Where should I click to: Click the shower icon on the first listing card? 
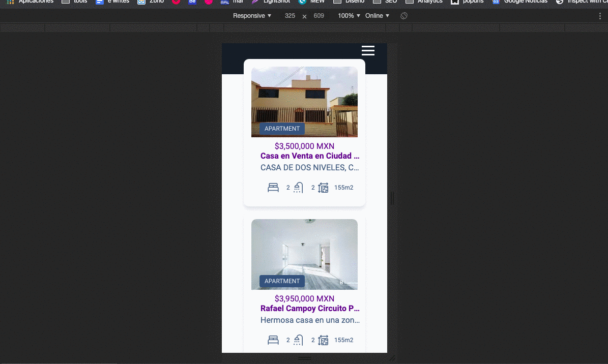pos(298,187)
